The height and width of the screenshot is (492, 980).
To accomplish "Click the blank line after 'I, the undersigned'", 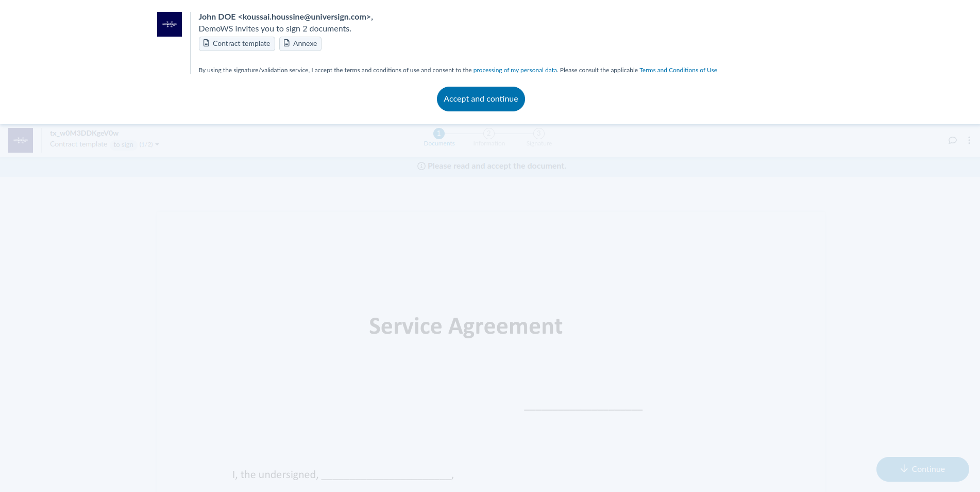I will click(386, 475).
